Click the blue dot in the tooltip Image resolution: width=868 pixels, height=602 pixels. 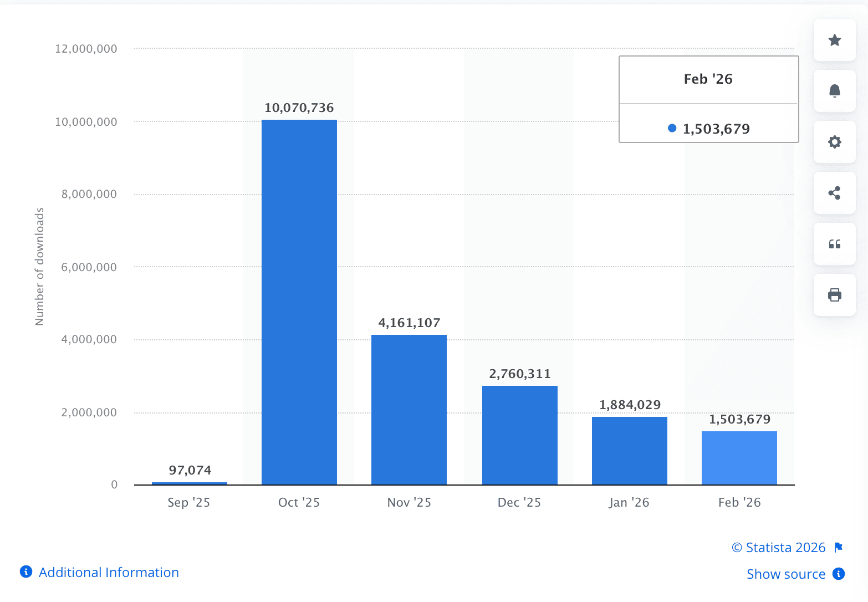(672, 128)
